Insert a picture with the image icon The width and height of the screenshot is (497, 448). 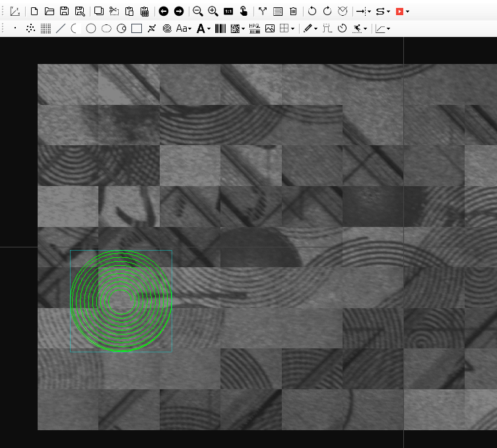pos(269,28)
